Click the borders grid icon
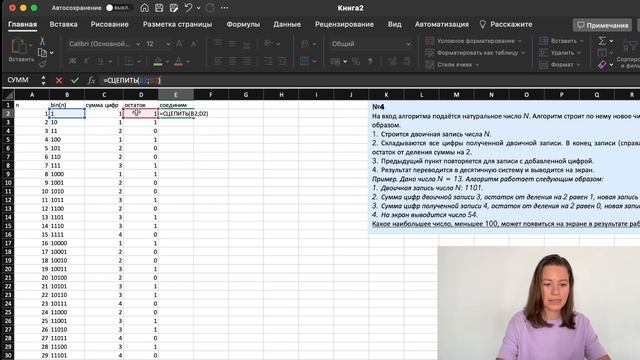 click(x=129, y=62)
